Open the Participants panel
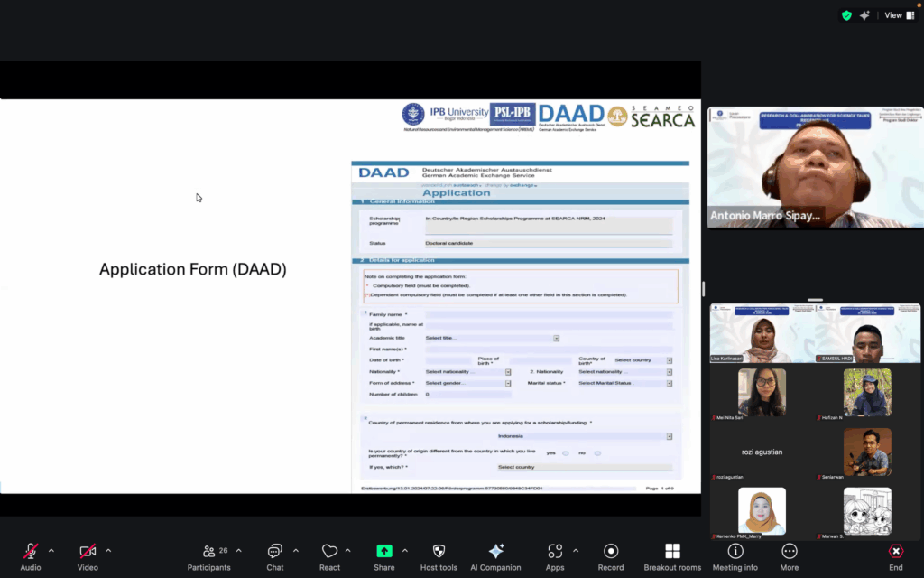The width and height of the screenshot is (924, 578). coord(209,552)
